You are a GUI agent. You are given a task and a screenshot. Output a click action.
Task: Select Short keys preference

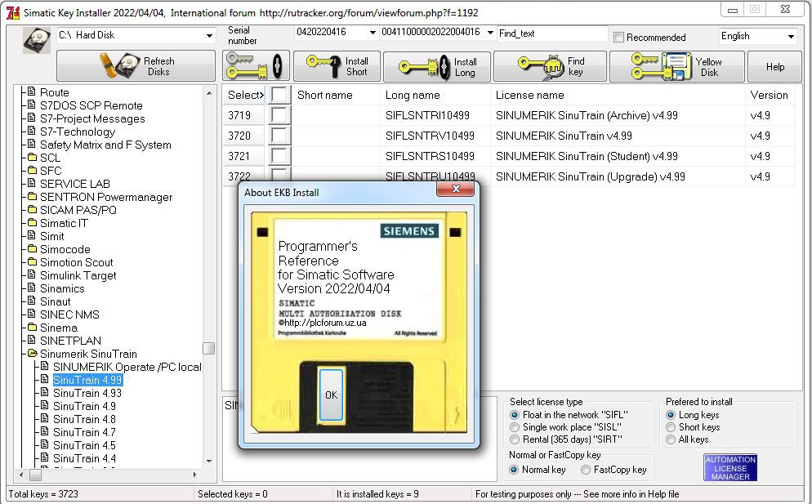pyautogui.click(x=671, y=427)
